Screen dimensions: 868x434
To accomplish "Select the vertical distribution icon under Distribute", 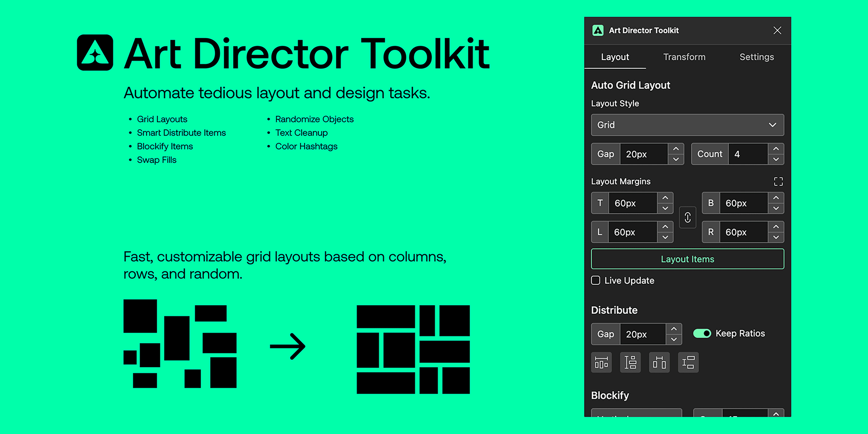I will click(x=630, y=362).
